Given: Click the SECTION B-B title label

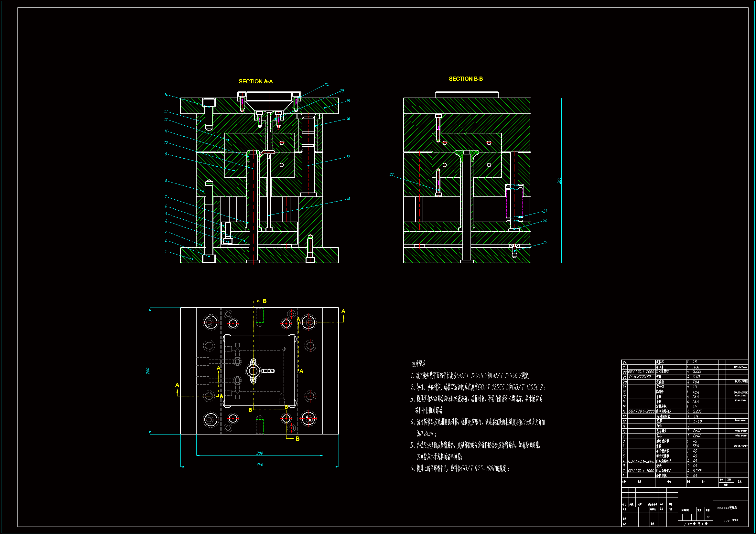Looking at the screenshot, I should pyautogui.click(x=466, y=79).
